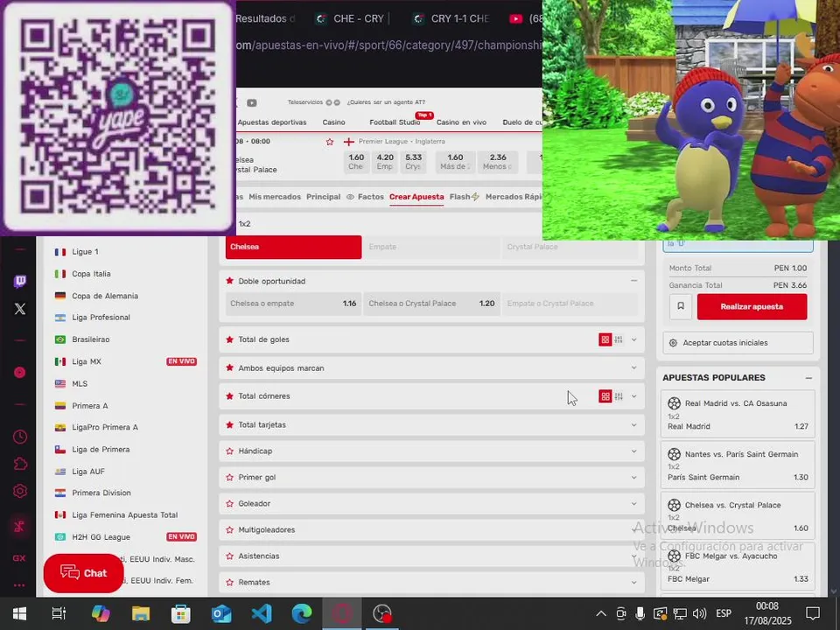The width and height of the screenshot is (840, 630).
Task: Open Microsoft Store from the taskbar
Action: pyautogui.click(x=180, y=613)
